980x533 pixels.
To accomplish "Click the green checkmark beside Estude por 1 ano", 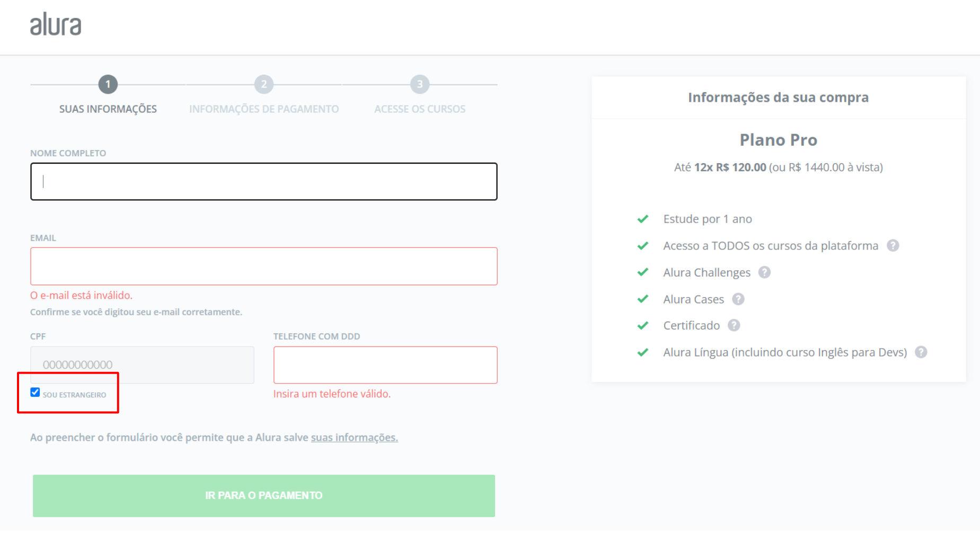I will point(642,219).
